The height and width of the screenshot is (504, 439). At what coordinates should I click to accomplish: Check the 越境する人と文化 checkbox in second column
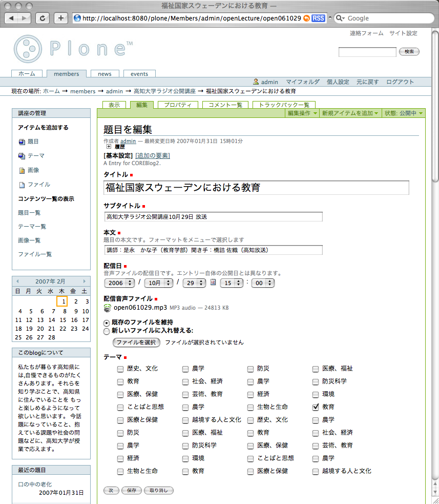click(x=185, y=420)
